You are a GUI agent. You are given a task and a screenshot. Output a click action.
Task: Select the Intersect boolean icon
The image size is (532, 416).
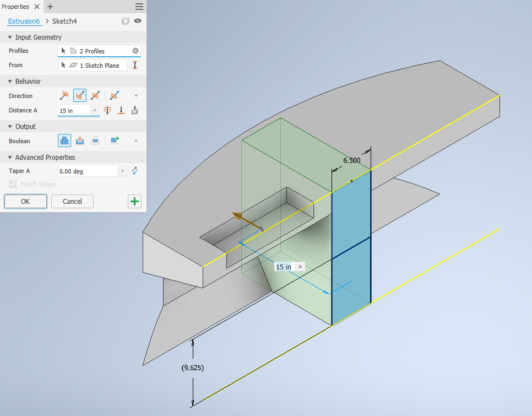pyautogui.click(x=95, y=141)
